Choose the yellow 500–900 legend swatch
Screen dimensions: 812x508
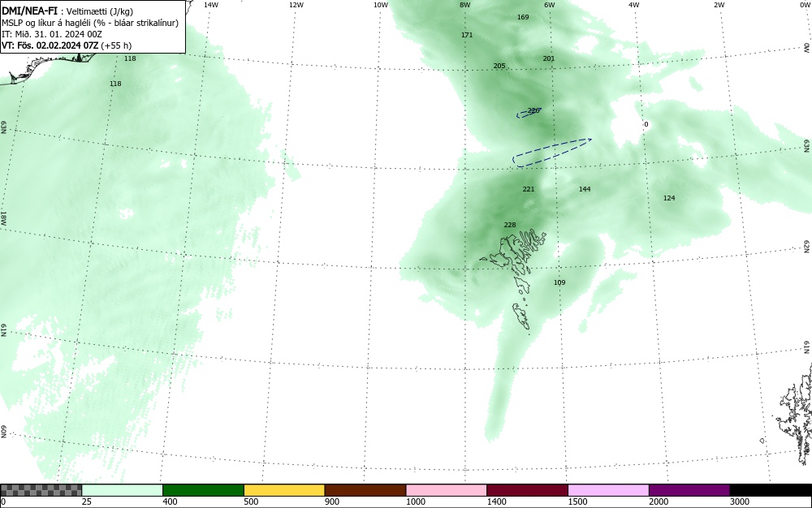pyautogui.click(x=284, y=490)
